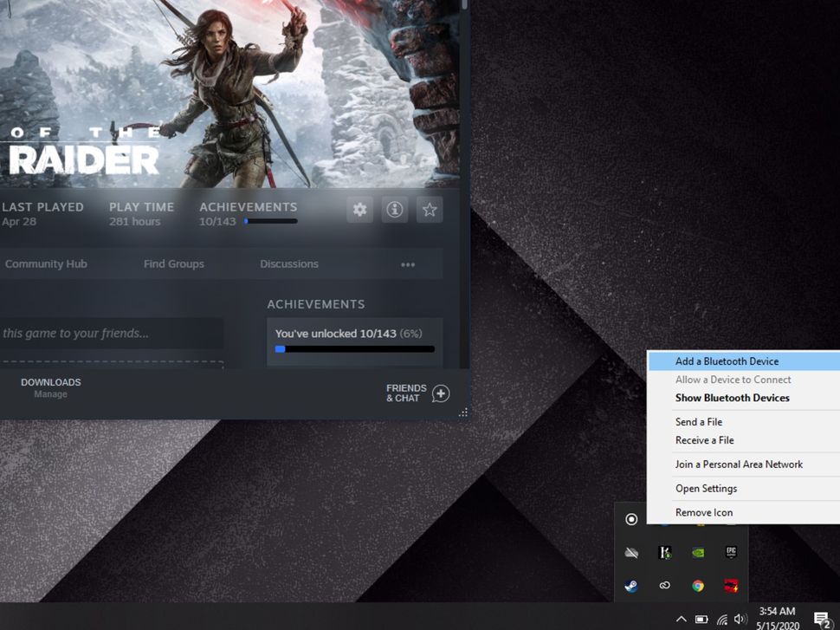Click the game info icon in Steam
This screenshot has height=630, width=840.
point(394,210)
